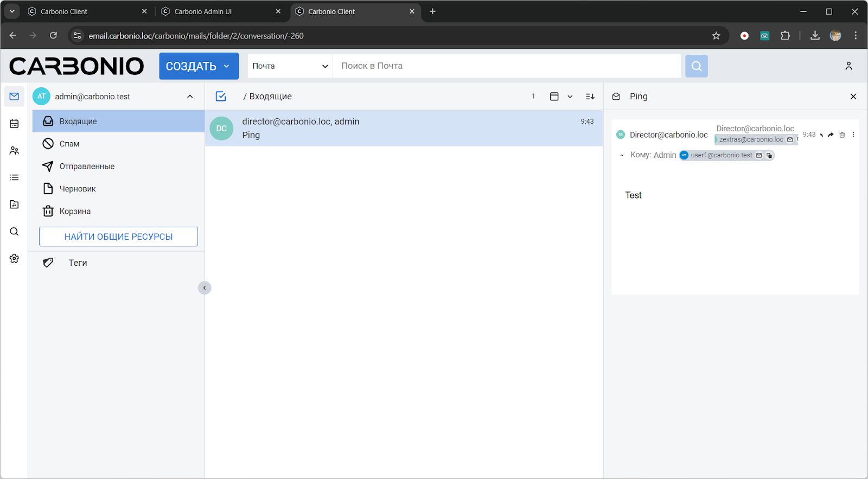Click the AT account avatar
Viewport: 868px width, 479px height.
click(x=42, y=97)
